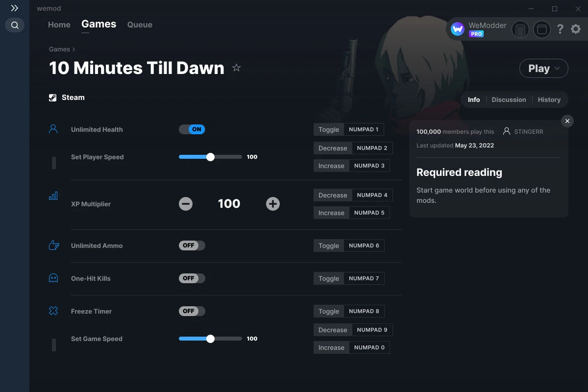
Task: Favorite the game with the star
Action: click(x=236, y=68)
